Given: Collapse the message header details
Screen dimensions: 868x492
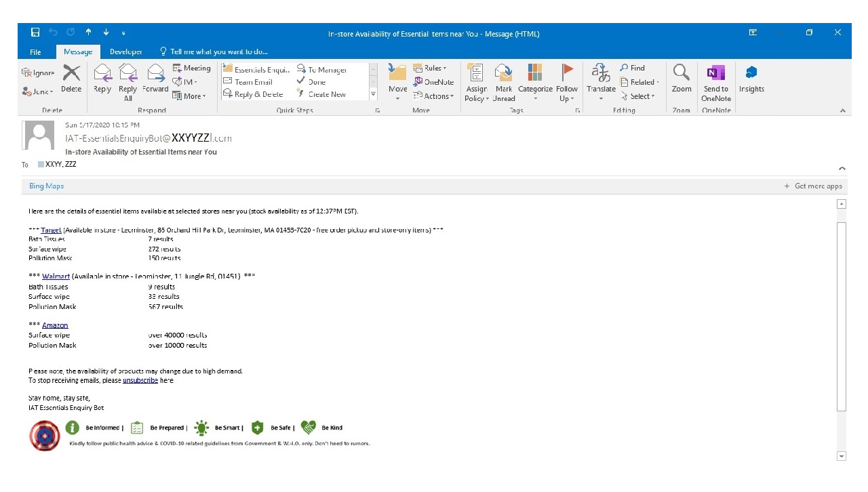Looking at the screenshot, I should tap(842, 168).
